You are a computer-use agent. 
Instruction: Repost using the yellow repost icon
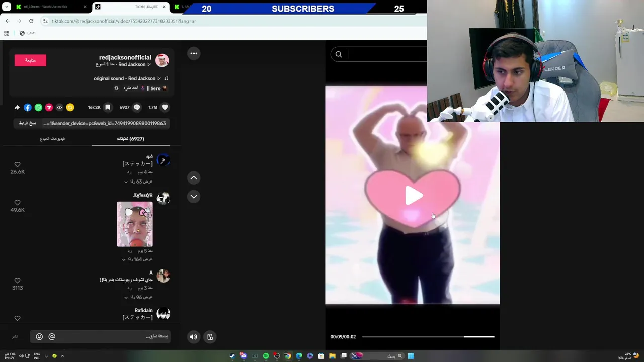[x=70, y=107]
